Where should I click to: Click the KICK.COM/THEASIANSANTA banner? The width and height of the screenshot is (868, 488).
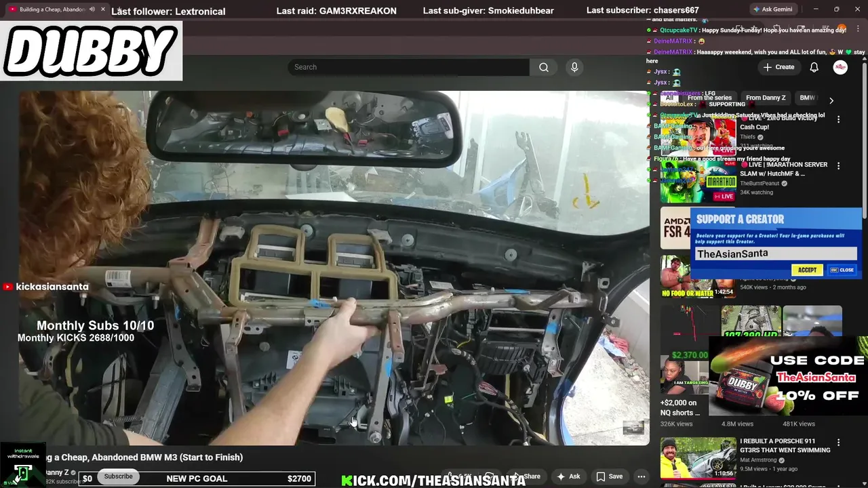pyautogui.click(x=433, y=481)
